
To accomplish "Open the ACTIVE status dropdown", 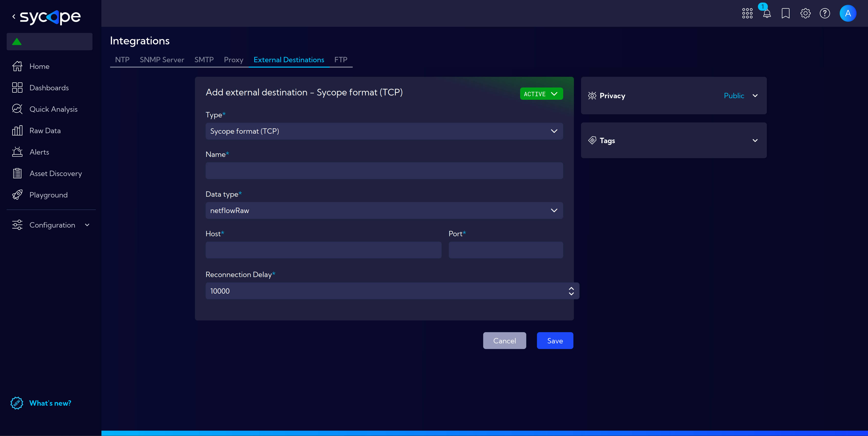I will 541,94.
